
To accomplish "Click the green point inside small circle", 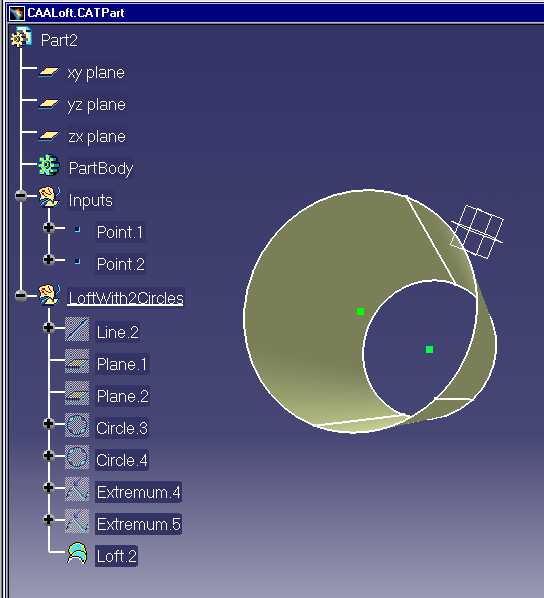I will 429,349.
